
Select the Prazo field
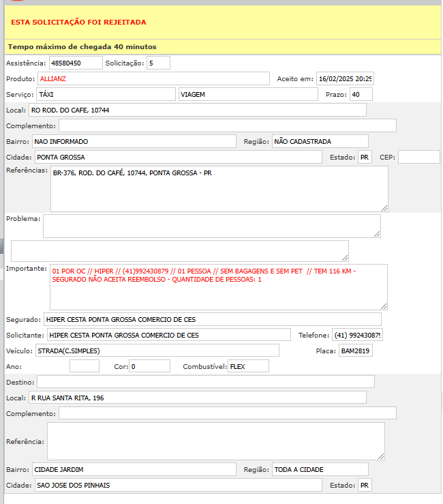(361, 94)
